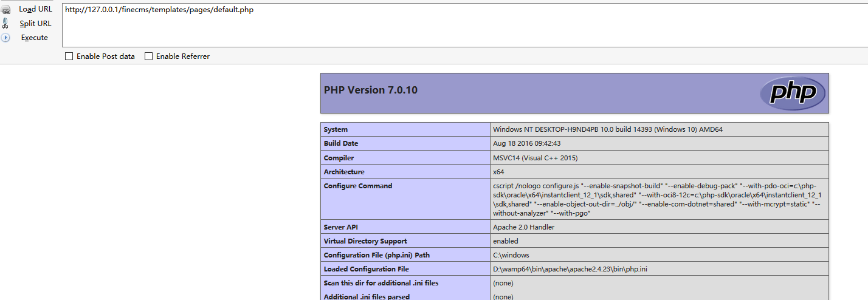This screenshot has height=300, width=868.
Task: Click the Aug 18 2016 09:42:43 value
Action: pyautogui.click(x=527, y=143)
